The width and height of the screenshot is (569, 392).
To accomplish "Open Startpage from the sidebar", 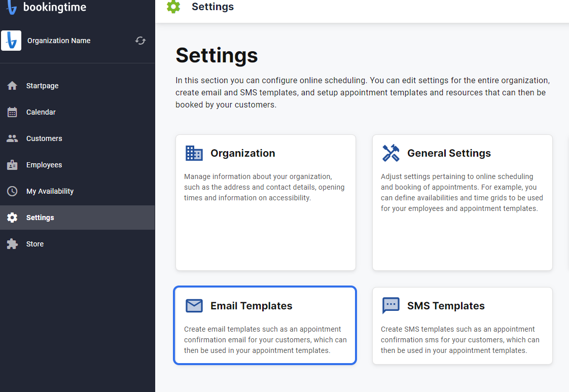I will pyautogui.click(x=77, y=86).
